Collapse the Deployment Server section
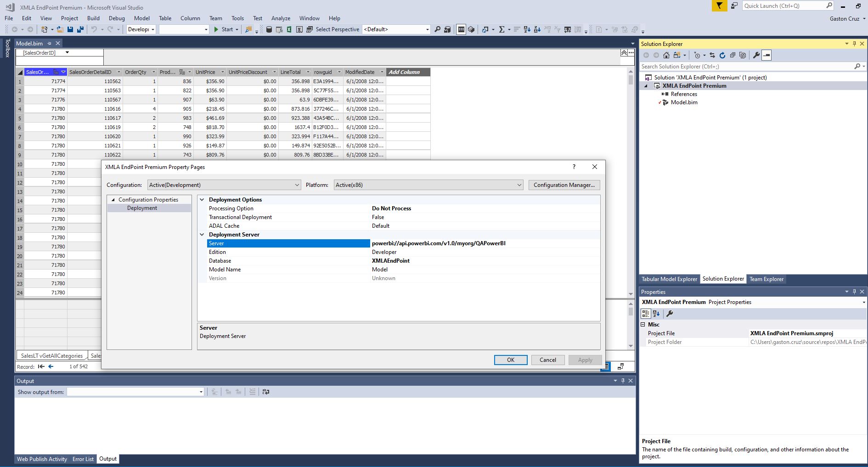The width and height of the screenshot is (868, 467). 202,235
